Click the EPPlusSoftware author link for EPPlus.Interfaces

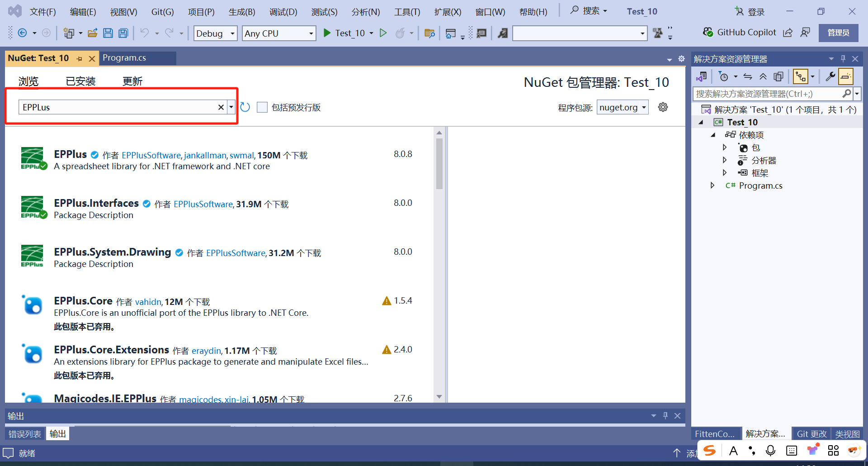(x=203, y=204)
